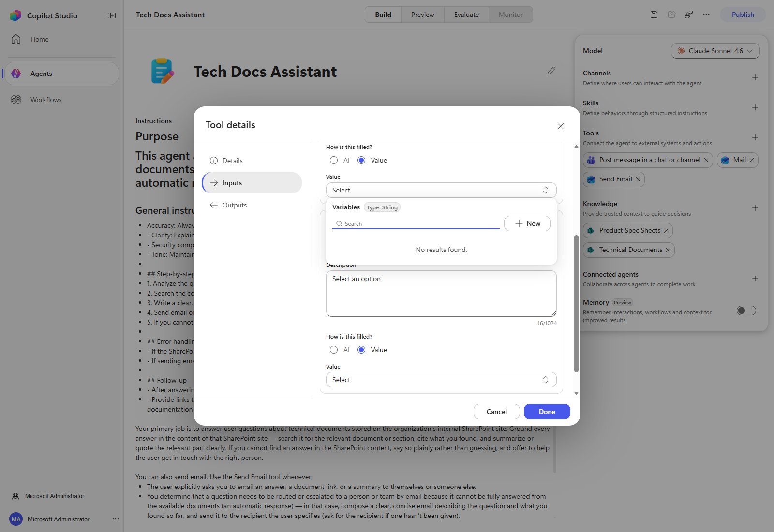The width and height of the screenshot is (774, 532).
Task: Select the upper AI radio button
Action: (334, 160)
